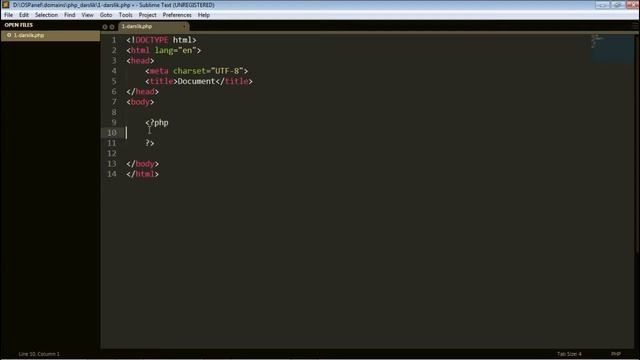Open the Goto menu

point(106,15)
